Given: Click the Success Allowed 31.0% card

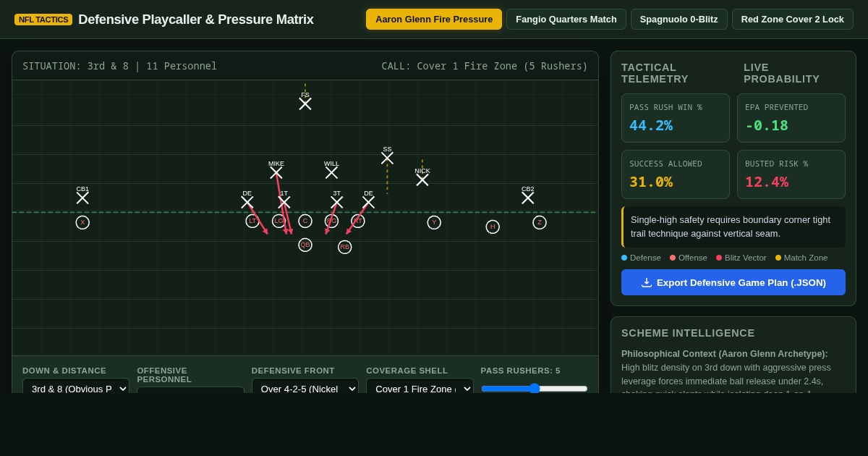Looking at the screenshot, I should tap(676, 174).
